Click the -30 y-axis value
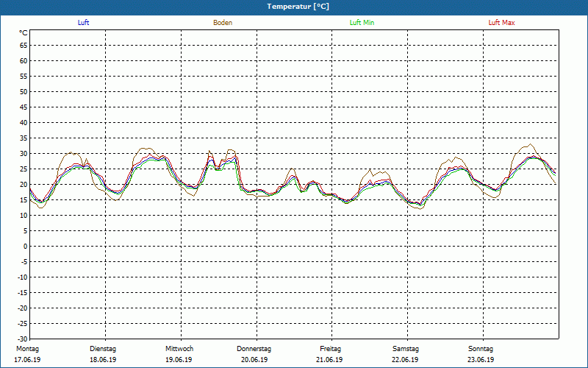588x368 pixels. 23,339
